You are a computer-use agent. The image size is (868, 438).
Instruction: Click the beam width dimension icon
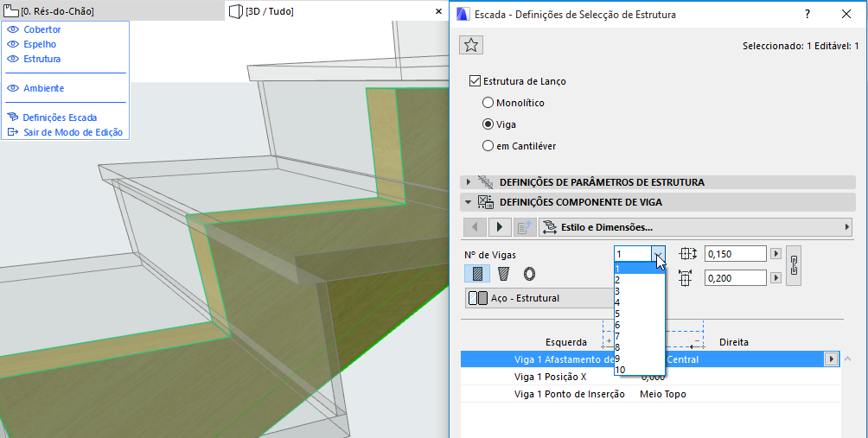[x=687, y=254]
